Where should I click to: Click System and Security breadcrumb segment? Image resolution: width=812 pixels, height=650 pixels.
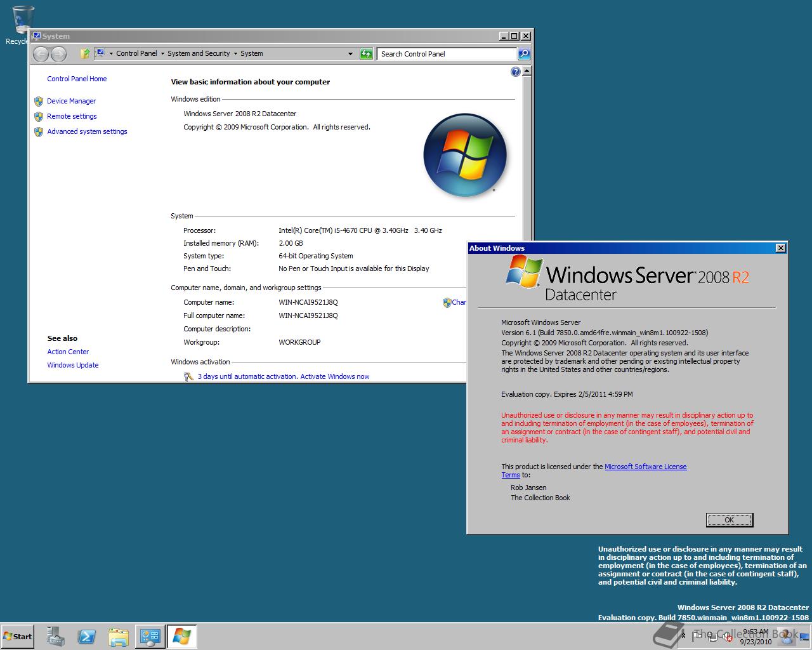pos(199,54)
